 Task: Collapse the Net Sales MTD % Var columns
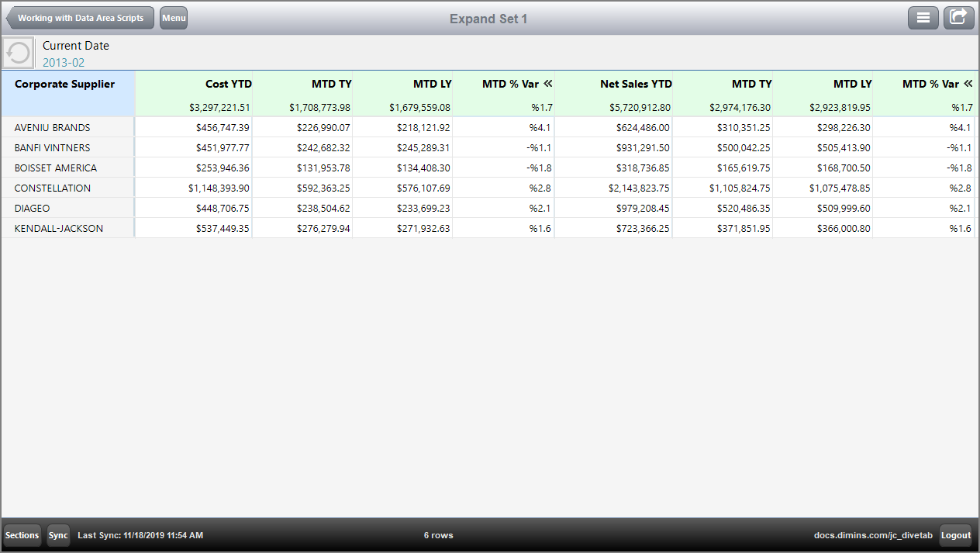point(968,84)
